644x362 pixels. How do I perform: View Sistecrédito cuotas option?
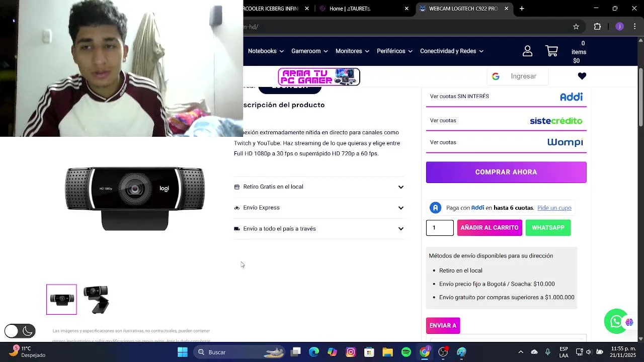click(x=506, y=121)
